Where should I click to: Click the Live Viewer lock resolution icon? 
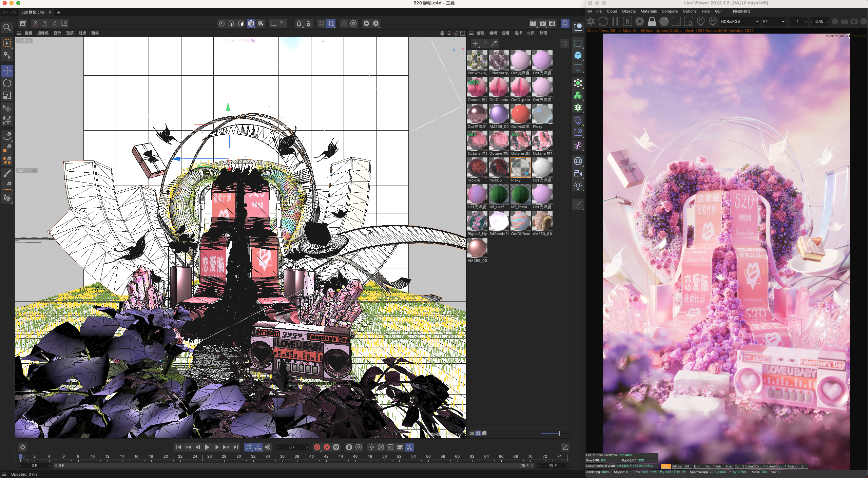pyautogui.click(x=652, y=21)
